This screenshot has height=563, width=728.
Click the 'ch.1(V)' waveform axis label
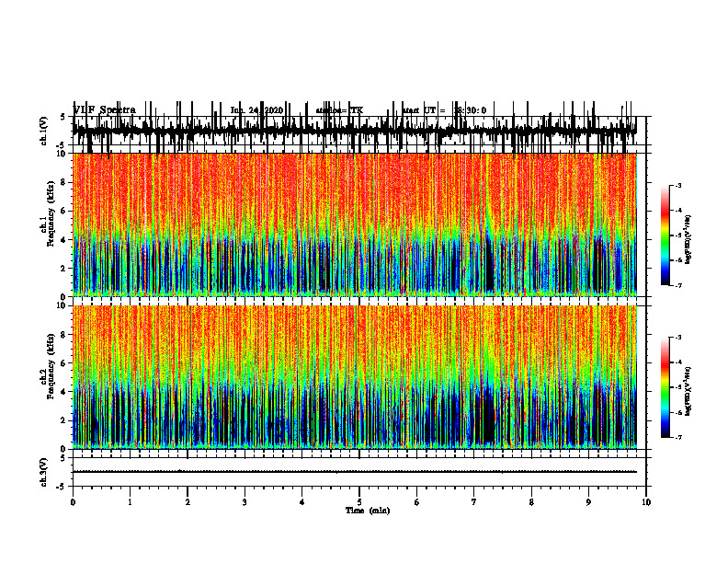click(44, 131)
